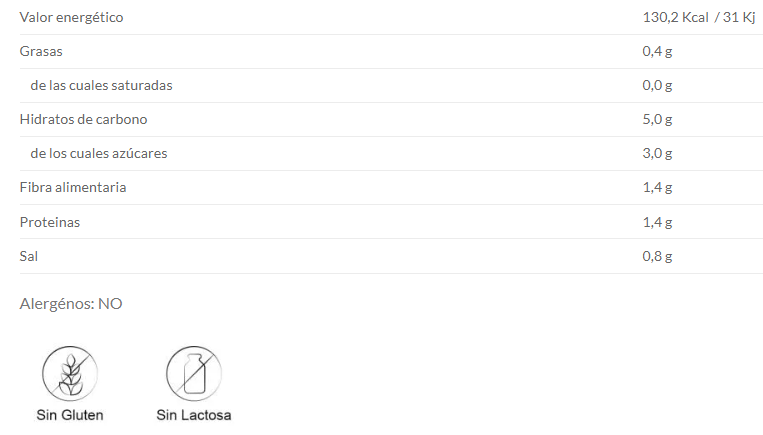Image resolution: width=763 pixels, height=435 pixels.
Task: Select the "Sal" row label
Action: click(29, 256)
